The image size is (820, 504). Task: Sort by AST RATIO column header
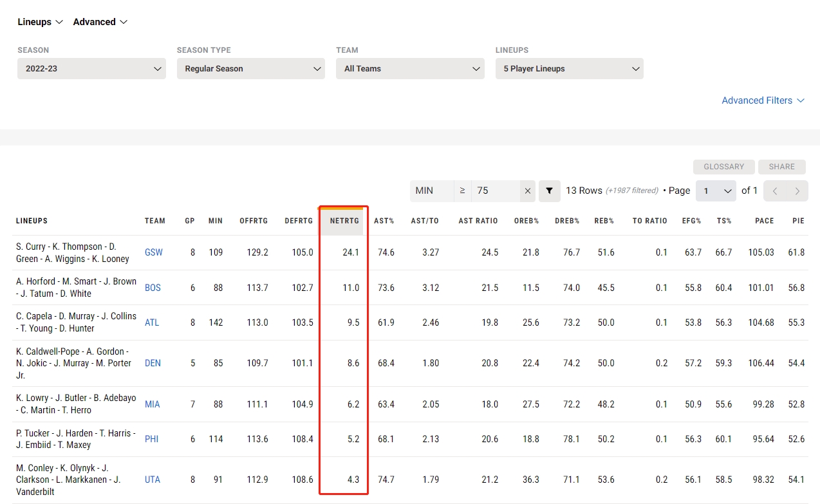(478, 221)
